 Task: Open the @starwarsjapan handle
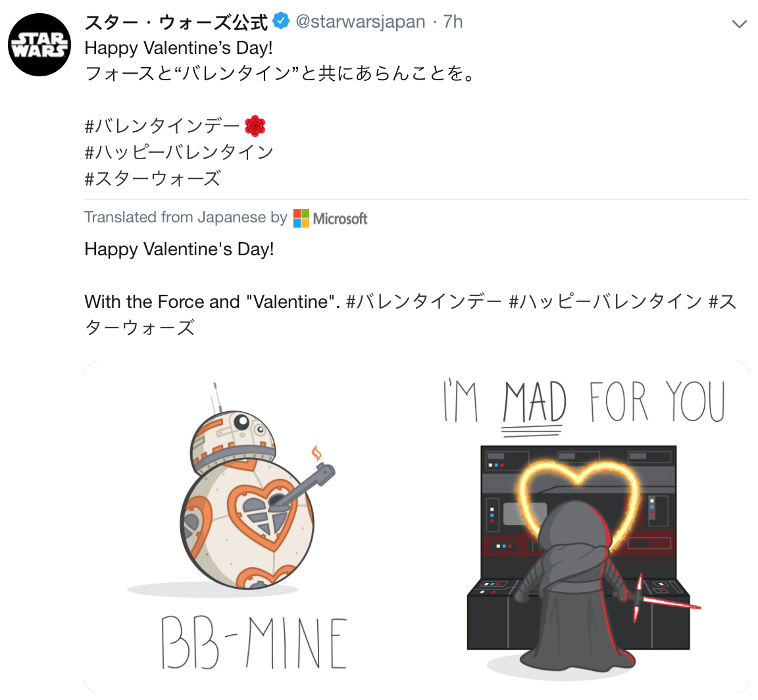point(360,22)
